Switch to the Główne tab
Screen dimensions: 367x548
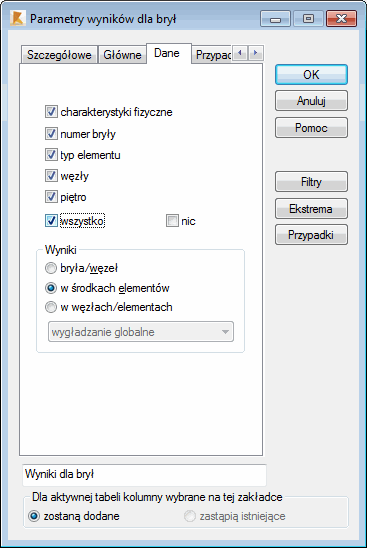click(122, 55)
